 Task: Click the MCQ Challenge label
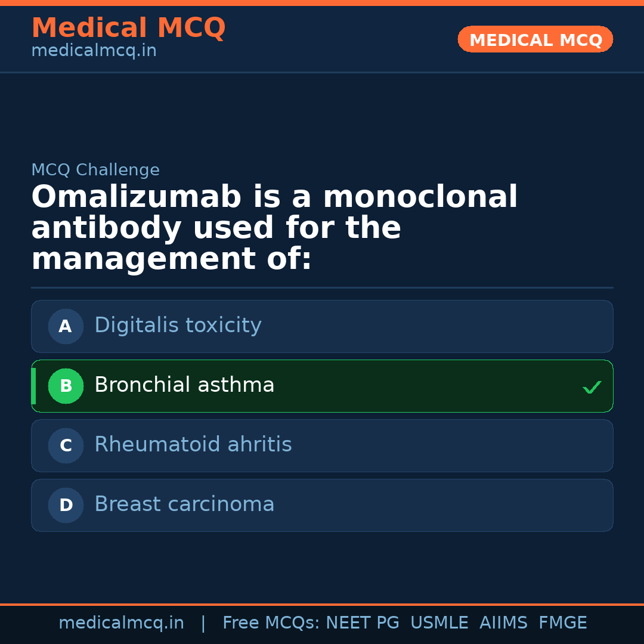(x=95, y=170)
